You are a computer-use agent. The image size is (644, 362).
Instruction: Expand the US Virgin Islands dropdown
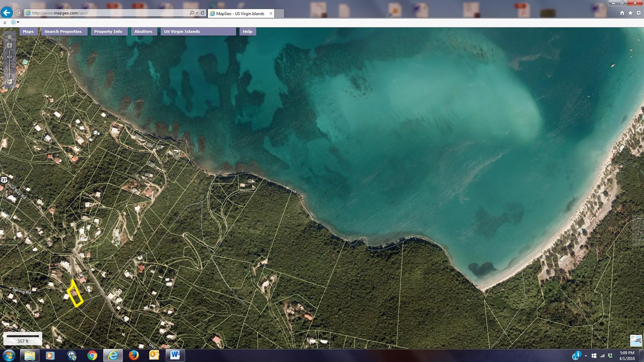click(198, 32)
